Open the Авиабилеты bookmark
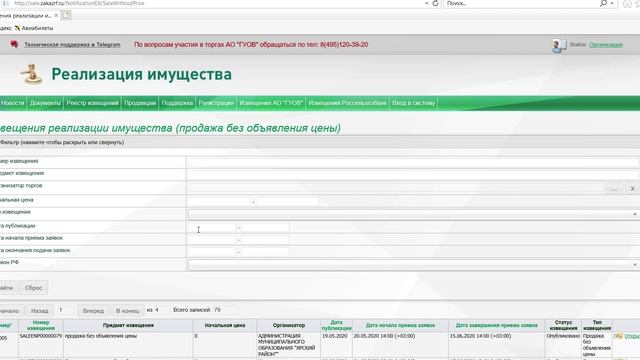Viewport: 640px width, 360px height. point(34,28)
